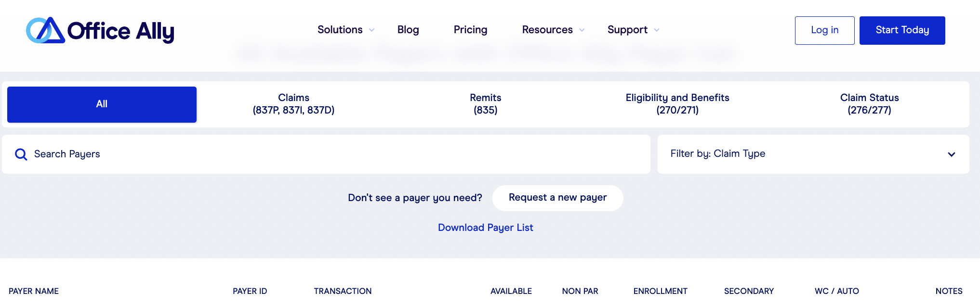980x305 pixels.
Task: Click the Log in button
Action: (x=824, y=30)
